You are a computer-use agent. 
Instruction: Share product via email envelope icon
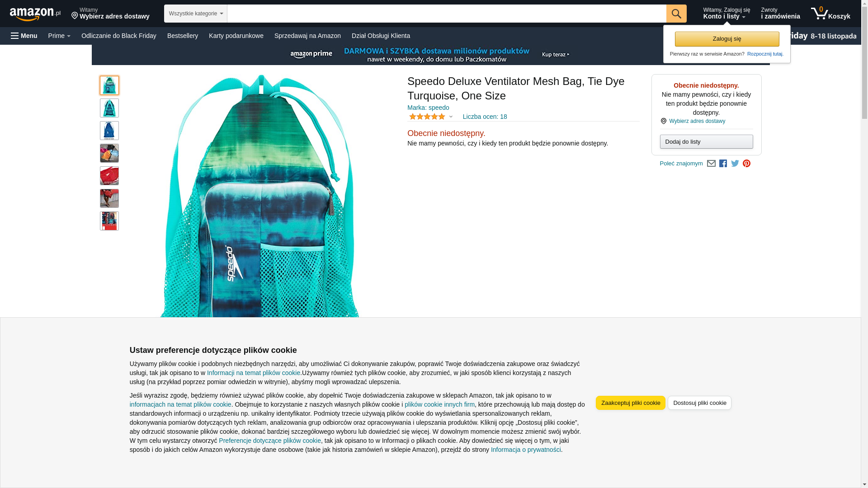[711, 164]
